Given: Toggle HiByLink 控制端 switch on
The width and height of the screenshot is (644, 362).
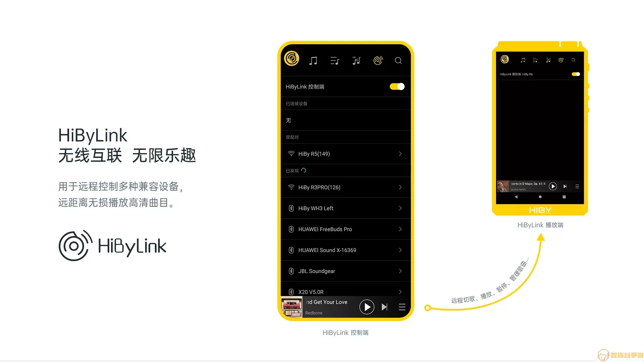Looking at the screenshot, I should pyautogui.click(x=396, y=86).
